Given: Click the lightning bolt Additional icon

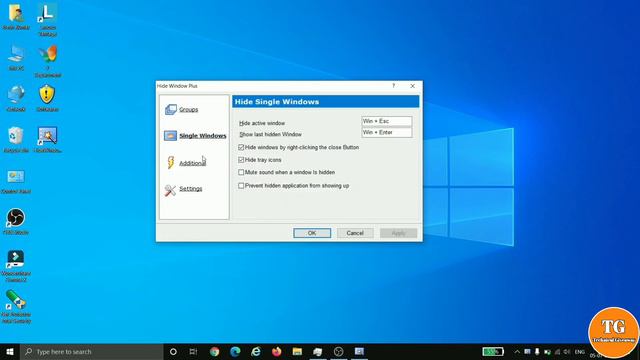Looking at the screenshot, I should 170,162.
